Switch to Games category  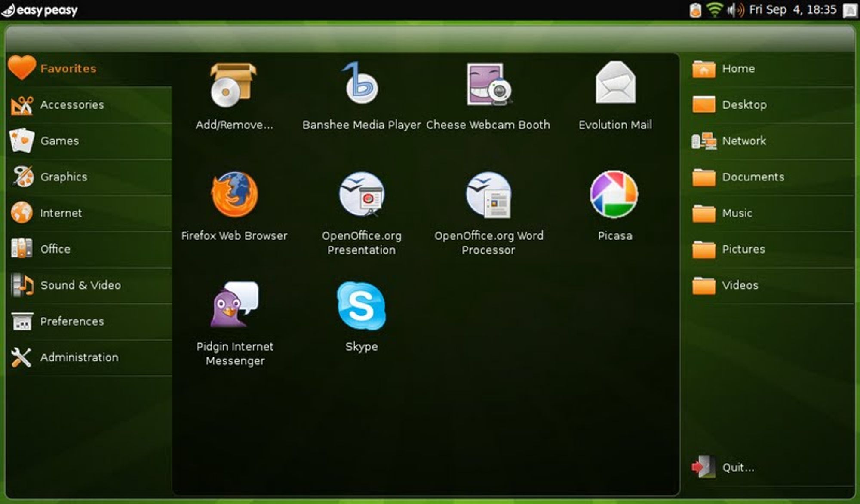[89, 141]
